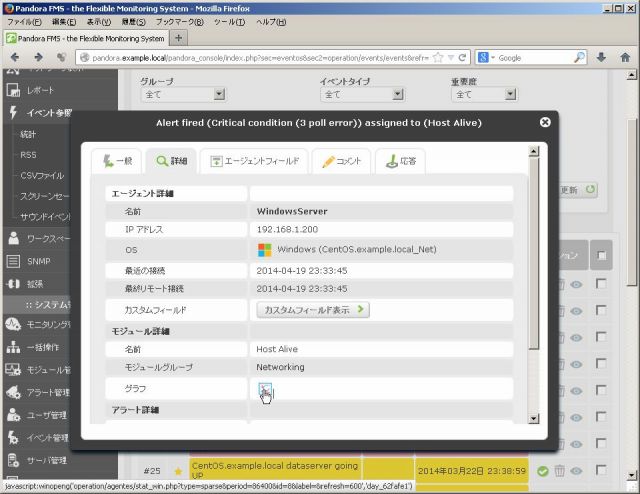Open the ユーザ管理 sidebar icon
Image resolution: width=640 pixels, height=494 pixels.
13,415
